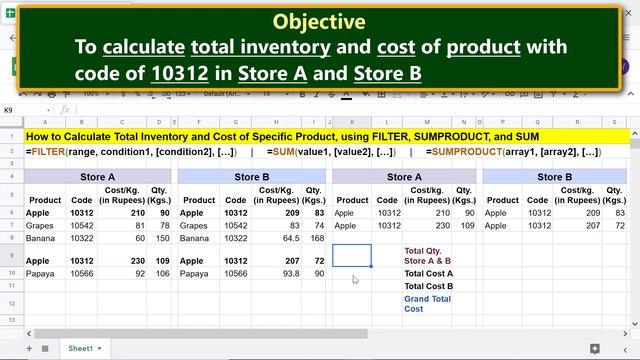Click the Name box showing K9
Viewport: 640px width, 360px height.
(x=24, y=110)
